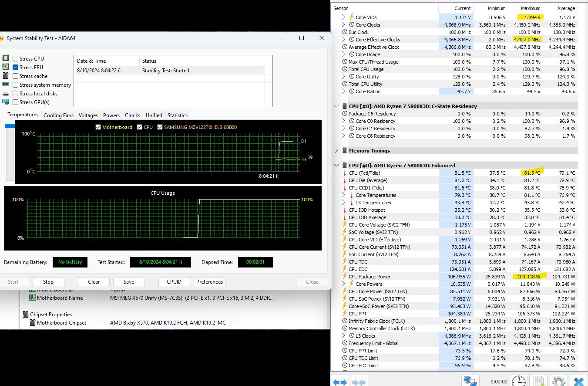Enable the Stress system memory checkbox

(x=16, y=85)
